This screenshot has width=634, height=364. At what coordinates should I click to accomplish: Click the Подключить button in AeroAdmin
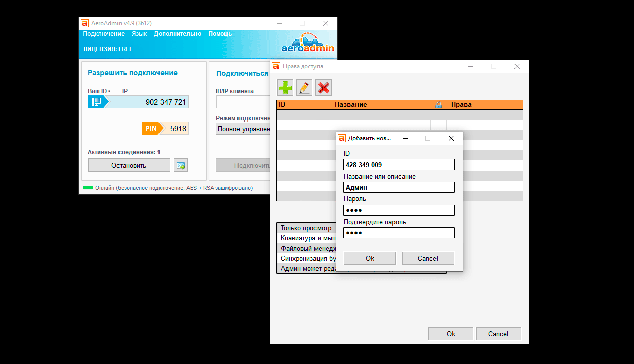pyautogui.click(x=244, y=165)
